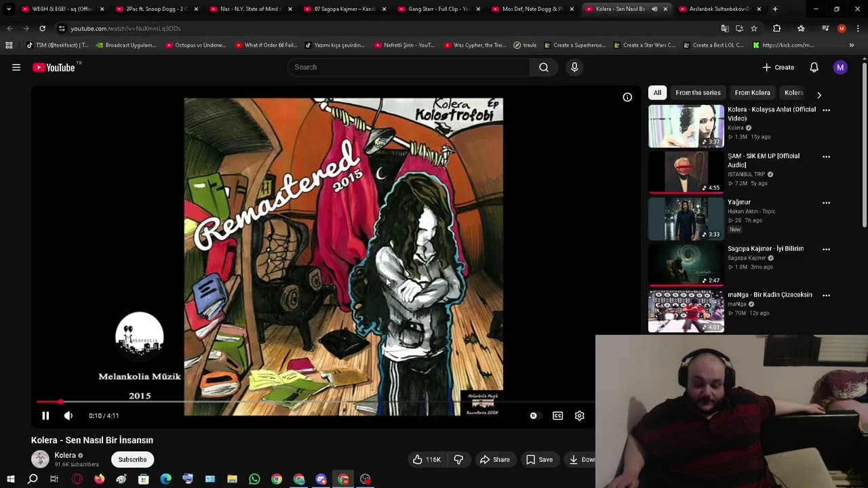Like the video with 116K likes
Screen dimensions: 868x488
pos(427,460)
